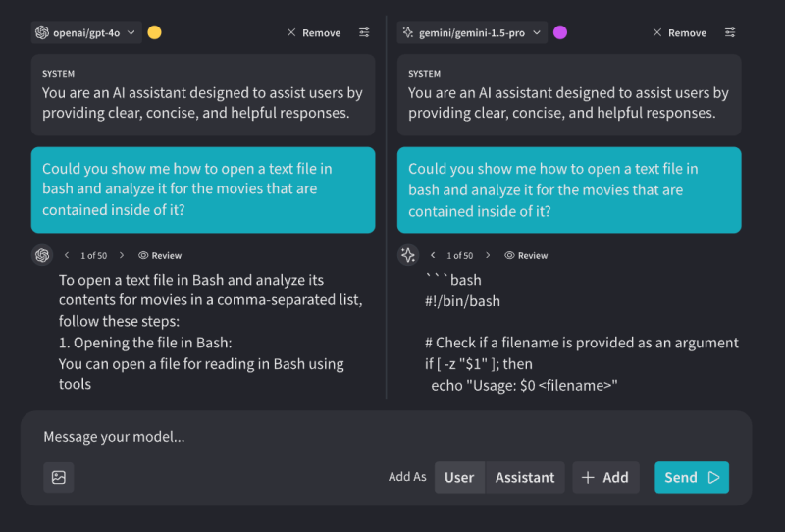Click the line 'if [ -z "$1" ]; then'
785x532 pixels.
[479, 364]
